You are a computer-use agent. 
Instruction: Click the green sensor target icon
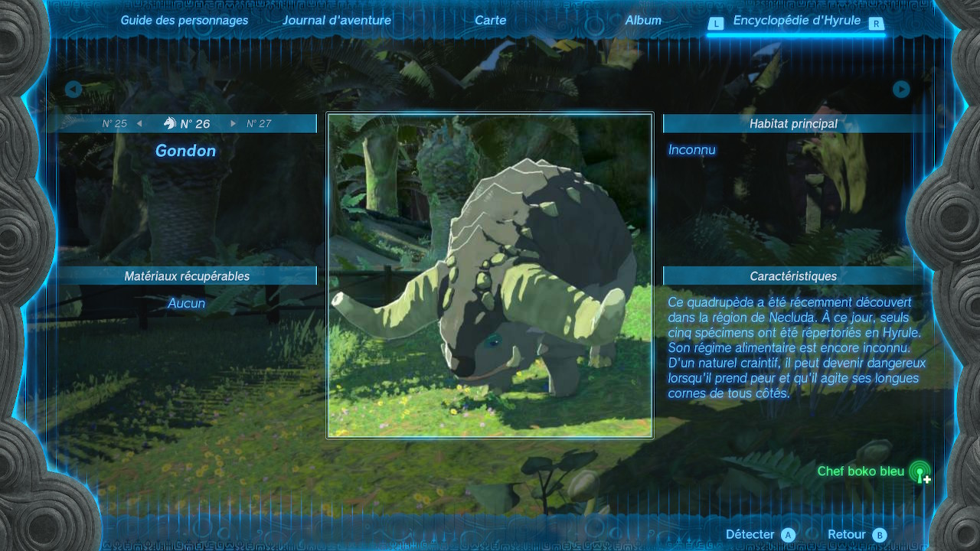[x=920, y=472]
